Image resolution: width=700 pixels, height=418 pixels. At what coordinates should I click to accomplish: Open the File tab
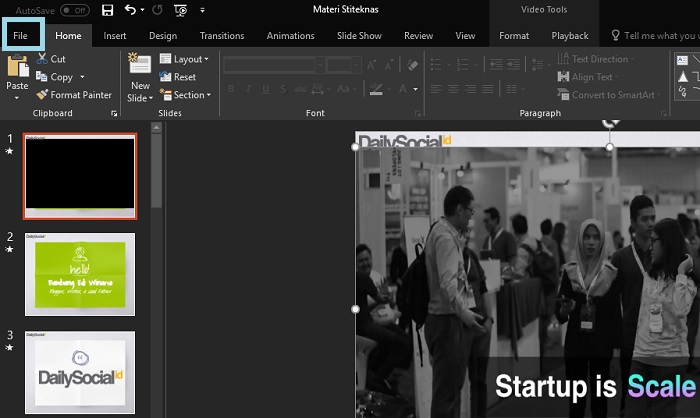click(x=20, y=36)
